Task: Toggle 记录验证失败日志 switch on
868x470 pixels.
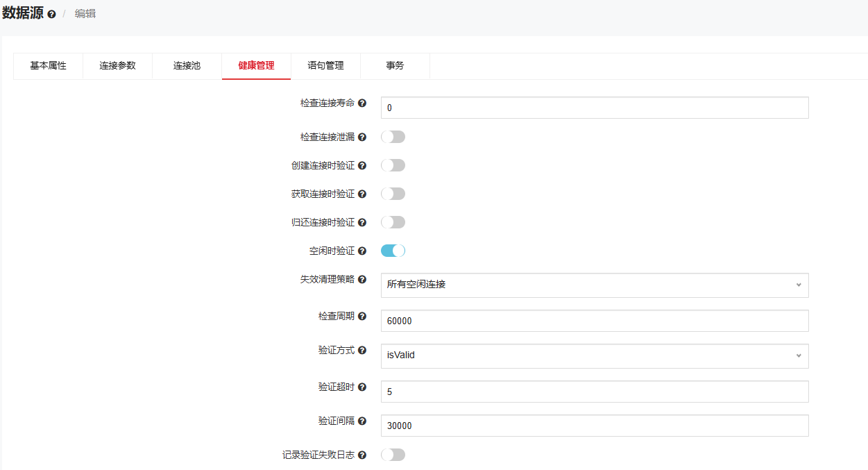Action: coord(393,455)
